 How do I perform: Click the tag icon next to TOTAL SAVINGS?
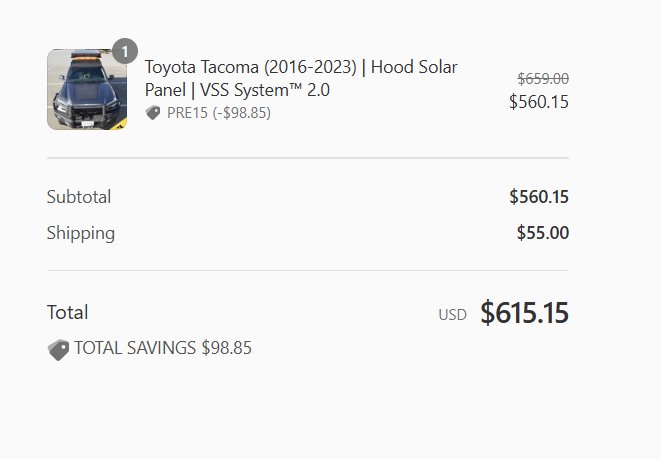click(x=58, y=349)
